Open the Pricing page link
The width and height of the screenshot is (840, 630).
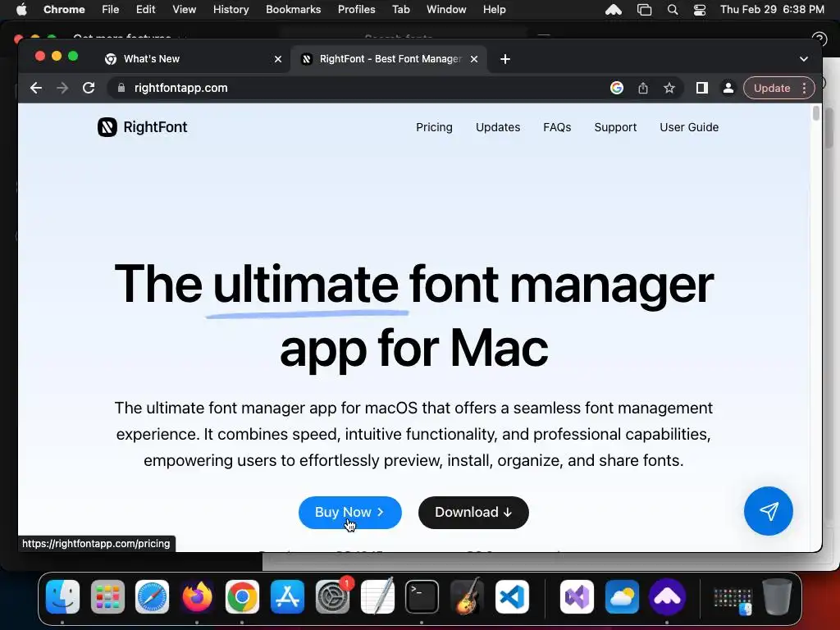(x=434, y=127)
